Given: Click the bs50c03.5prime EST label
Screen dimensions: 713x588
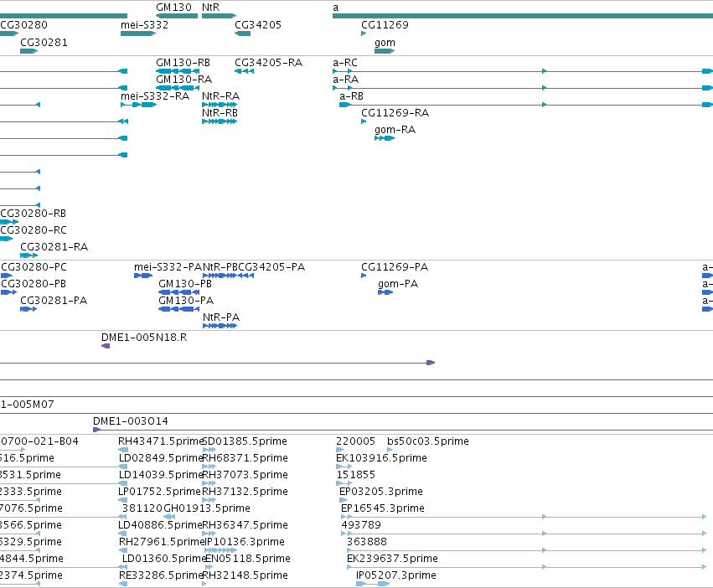Looking at the screenshot, I should pos(428,441).
